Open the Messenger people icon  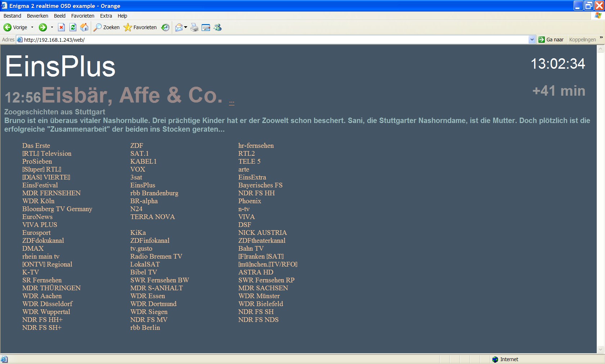pos(218,27)
